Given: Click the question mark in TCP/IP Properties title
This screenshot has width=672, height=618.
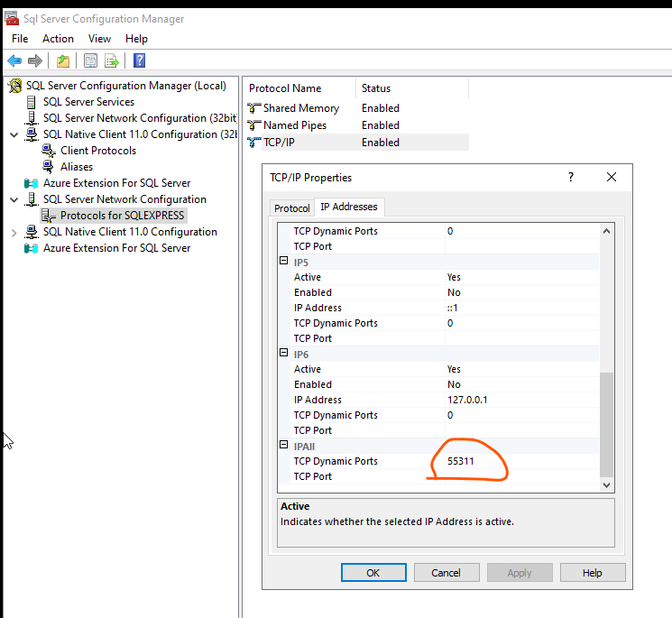Looking at the screenshot, I should tap(571, 177).
